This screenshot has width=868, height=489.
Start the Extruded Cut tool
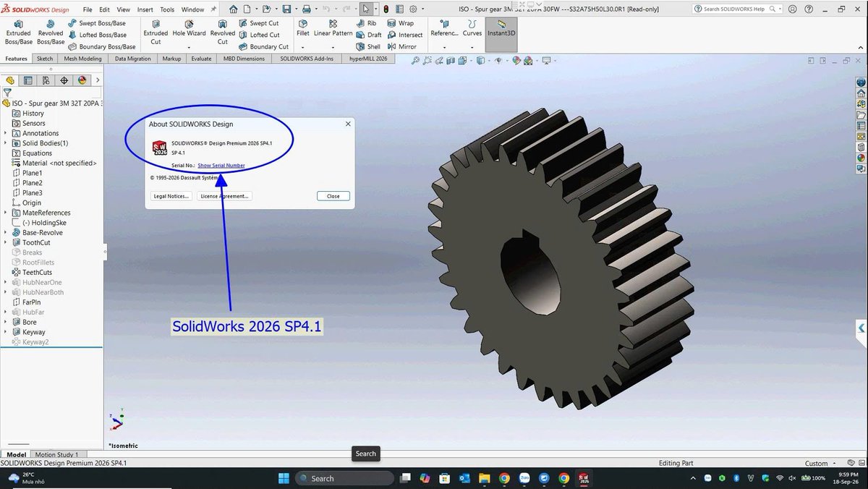click(x=156, y=33)
